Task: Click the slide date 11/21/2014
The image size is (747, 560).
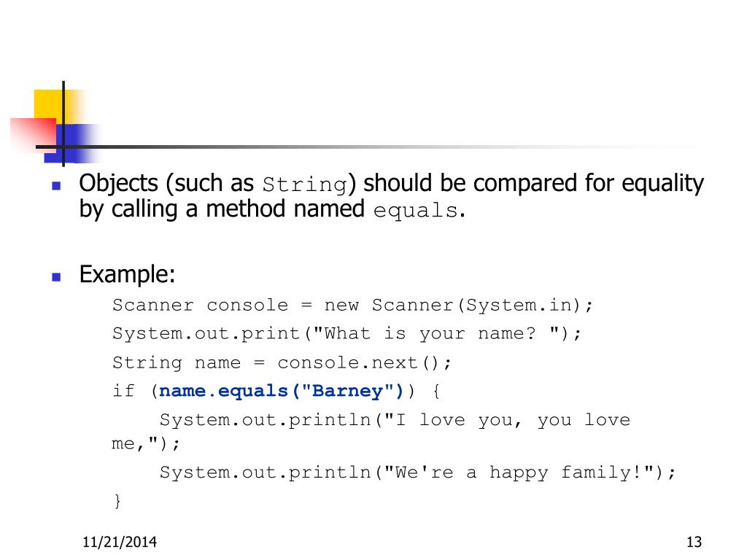Action: point(120,542)
